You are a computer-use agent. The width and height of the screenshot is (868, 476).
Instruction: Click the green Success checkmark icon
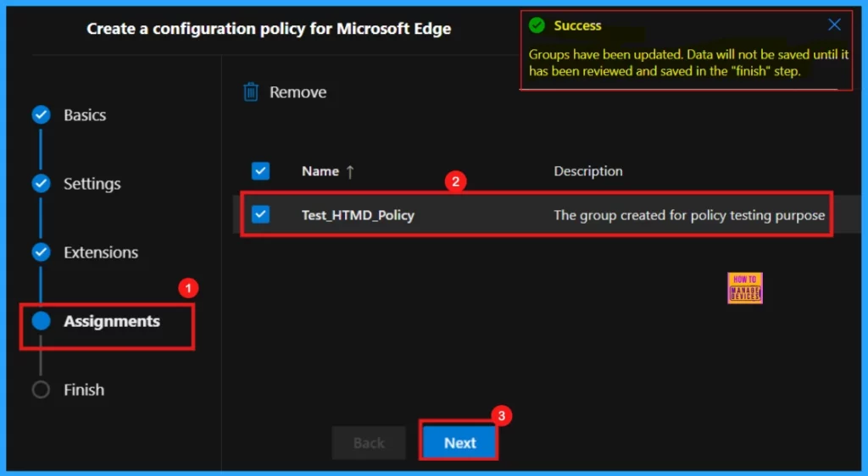coord(537,25)
